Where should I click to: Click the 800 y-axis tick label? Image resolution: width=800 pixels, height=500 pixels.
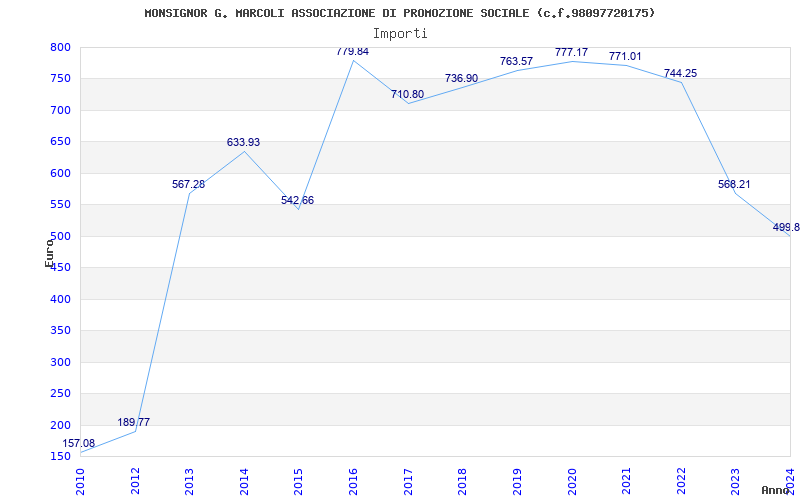60,47
